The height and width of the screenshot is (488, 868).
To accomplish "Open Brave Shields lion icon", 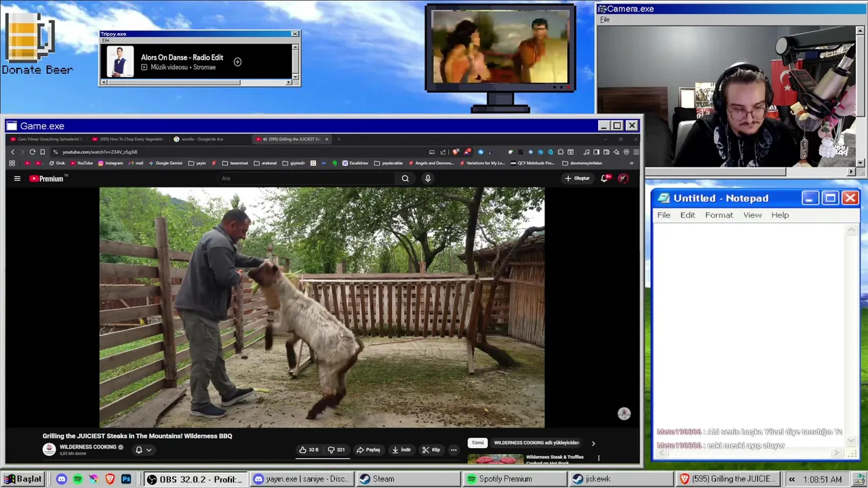I will (x=455, y=151).
